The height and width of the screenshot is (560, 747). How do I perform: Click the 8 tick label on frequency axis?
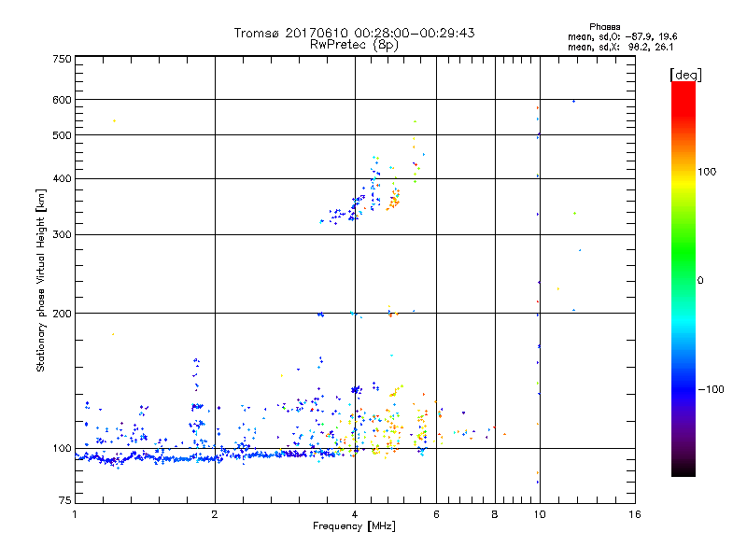pyautogui.click(x=495, y=515)
